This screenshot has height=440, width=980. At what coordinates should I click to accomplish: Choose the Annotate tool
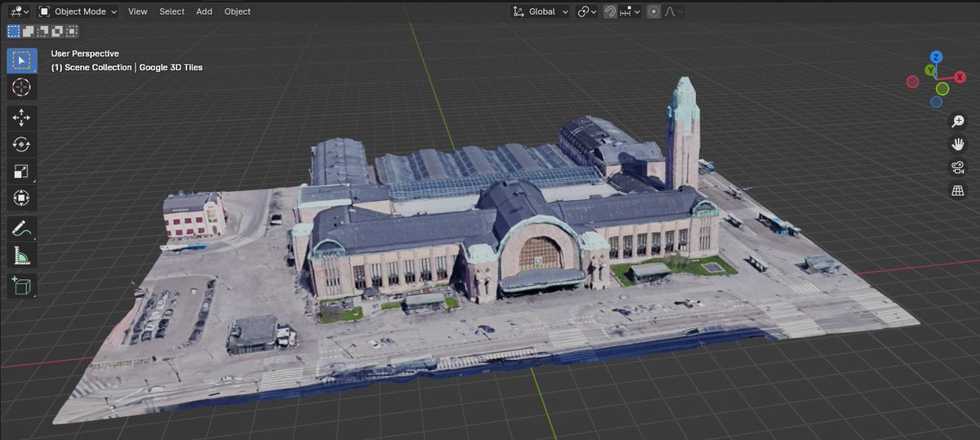[22, 229]
